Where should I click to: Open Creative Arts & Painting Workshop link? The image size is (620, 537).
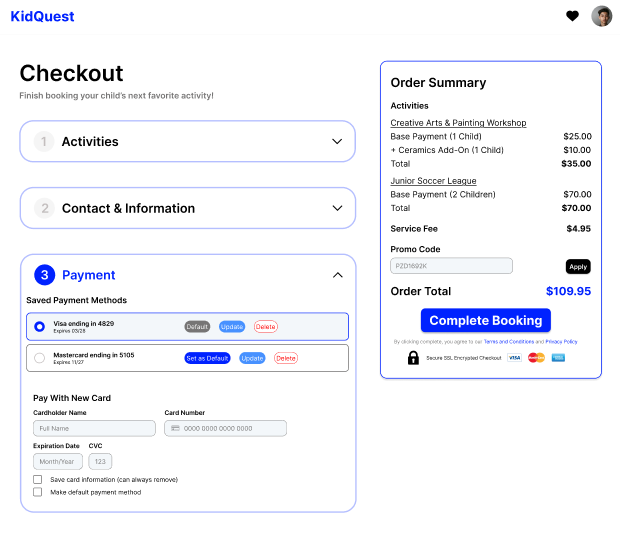coord(458,123)
